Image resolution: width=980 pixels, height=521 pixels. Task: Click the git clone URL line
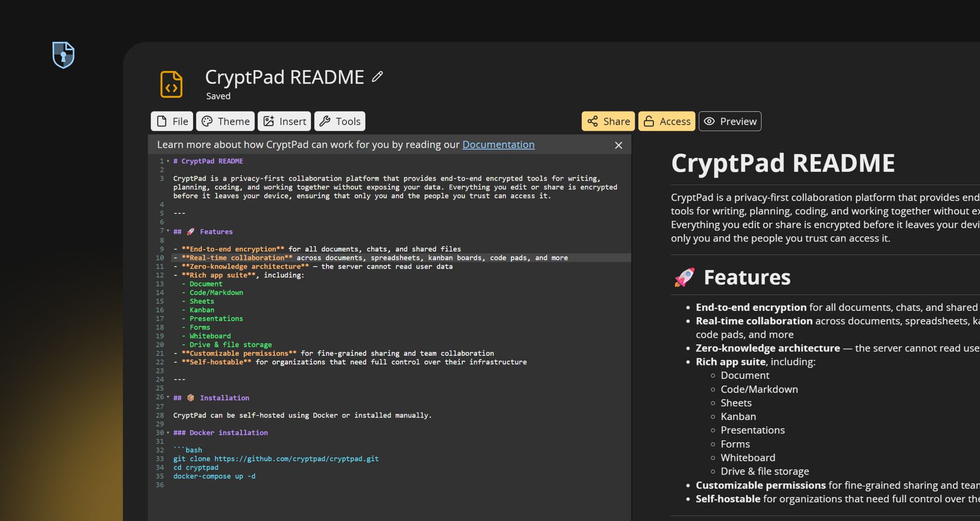(x=276, y=459)
